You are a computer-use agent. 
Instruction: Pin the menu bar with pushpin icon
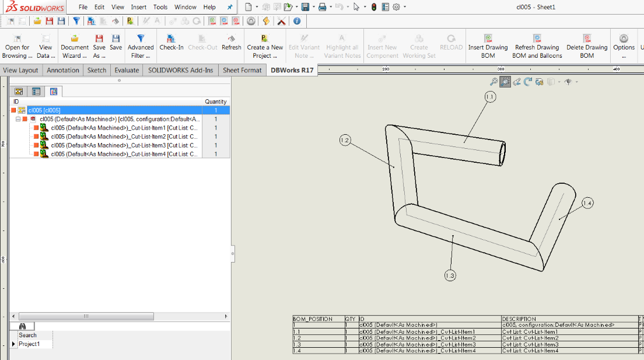click(x=230, y=7)
